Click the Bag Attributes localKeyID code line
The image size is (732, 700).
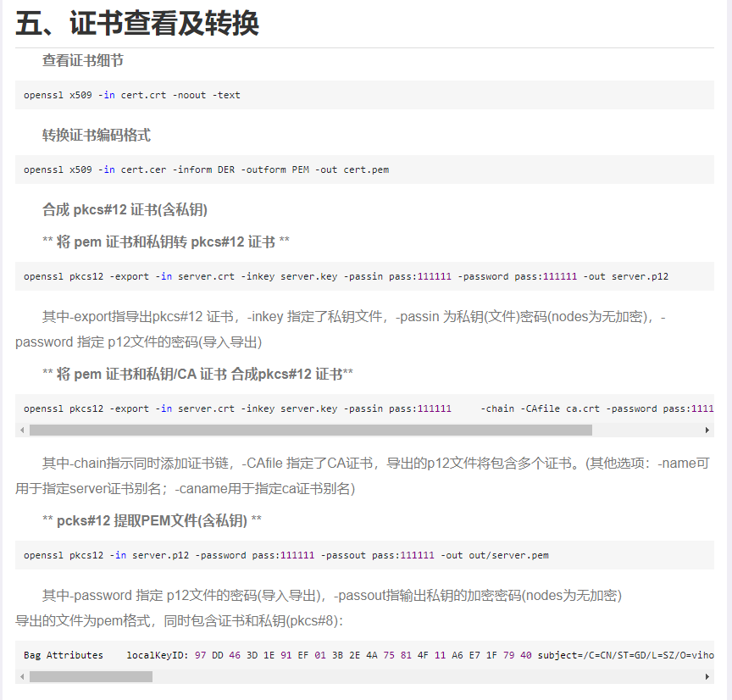pos(369,655)
